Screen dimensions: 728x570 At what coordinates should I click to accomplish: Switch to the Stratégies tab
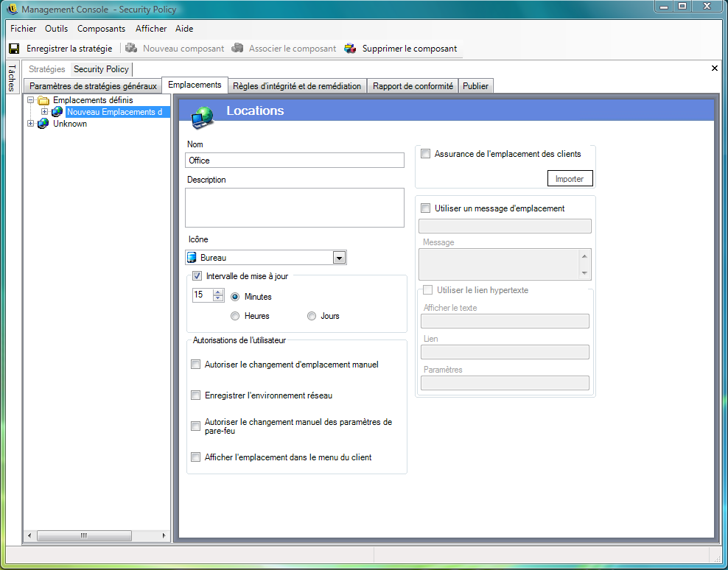pyautogui.click(x=47, y=69)
